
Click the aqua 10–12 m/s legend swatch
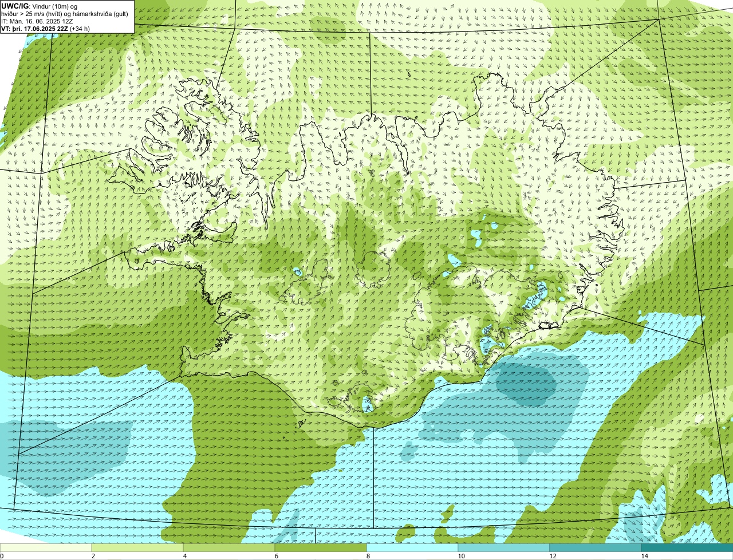click(504, 547)
